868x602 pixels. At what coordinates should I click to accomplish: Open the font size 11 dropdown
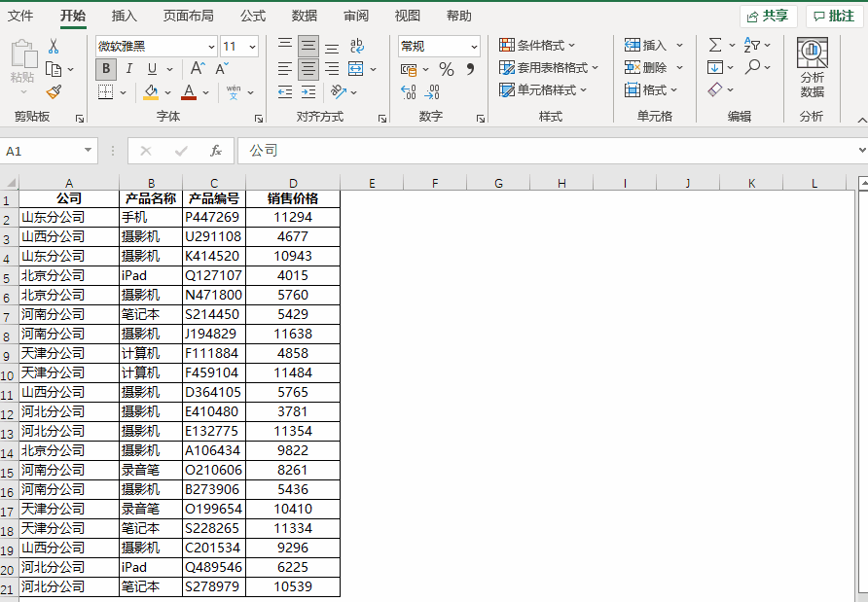click(x=252, y=47)
